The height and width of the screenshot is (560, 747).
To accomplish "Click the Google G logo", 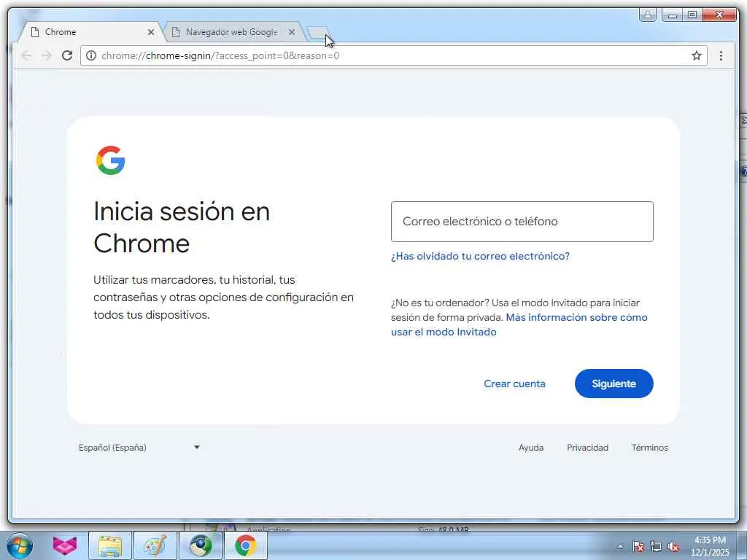I will pos(111,160).
